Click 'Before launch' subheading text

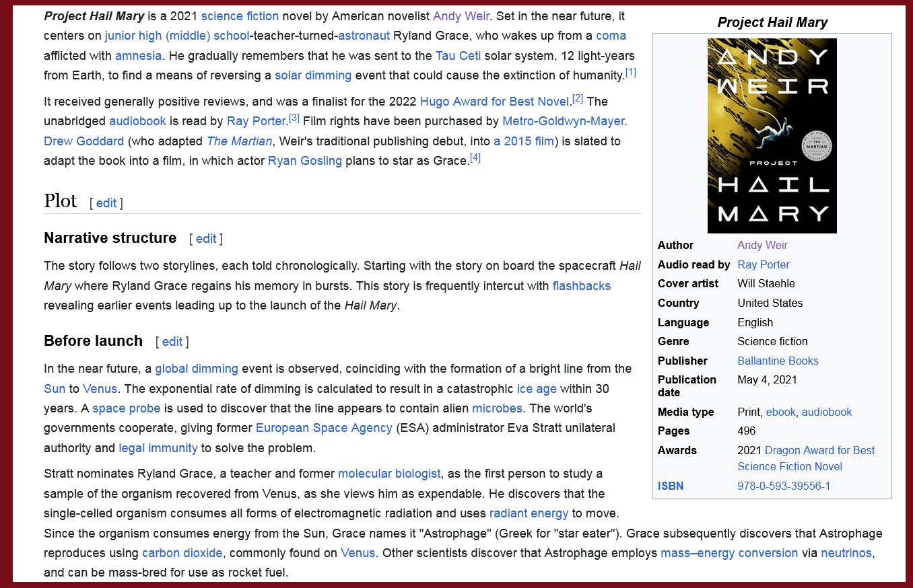coord(94,341)
